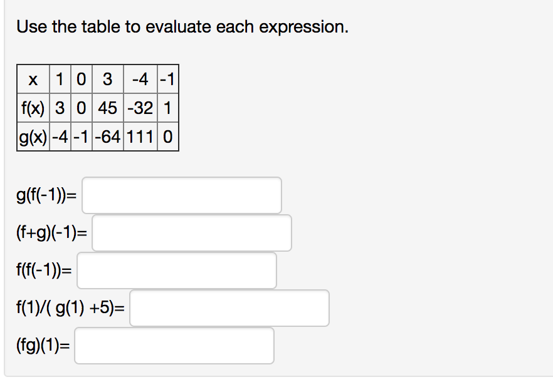Click the table cell containing 45
This screenshot has width=553, height=392.
(108, 108)
